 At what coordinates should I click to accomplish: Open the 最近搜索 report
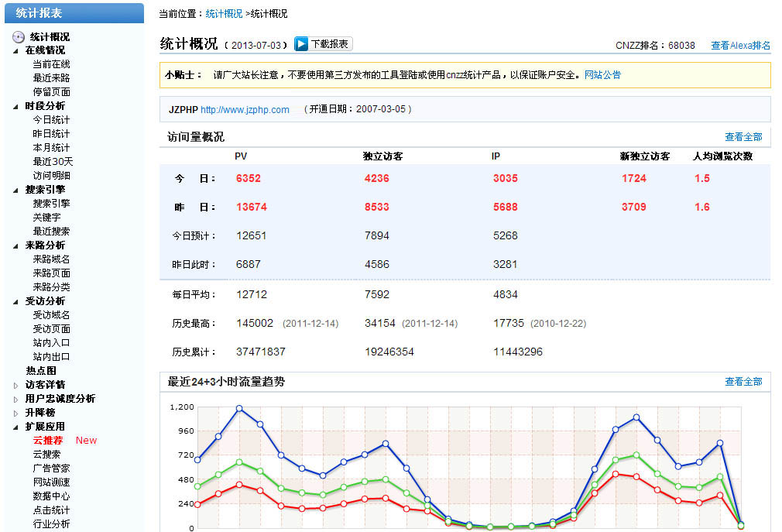tap(51, 232)
